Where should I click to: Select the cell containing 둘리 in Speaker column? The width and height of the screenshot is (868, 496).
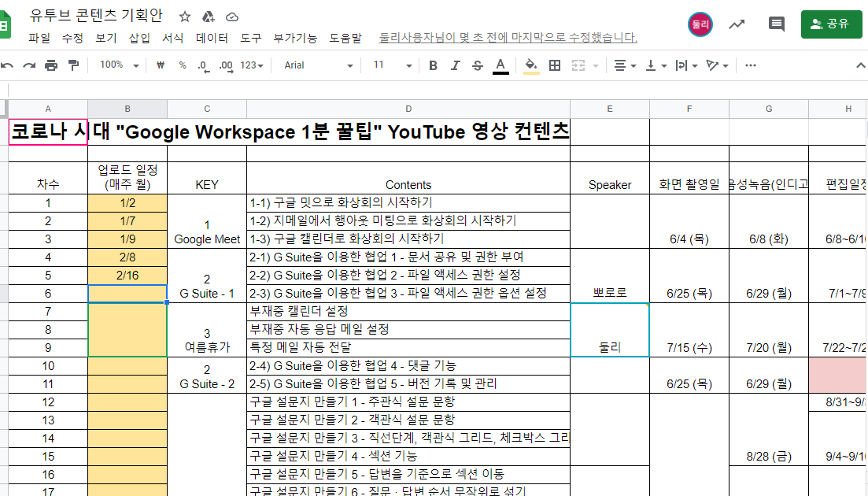pos(609,330)
